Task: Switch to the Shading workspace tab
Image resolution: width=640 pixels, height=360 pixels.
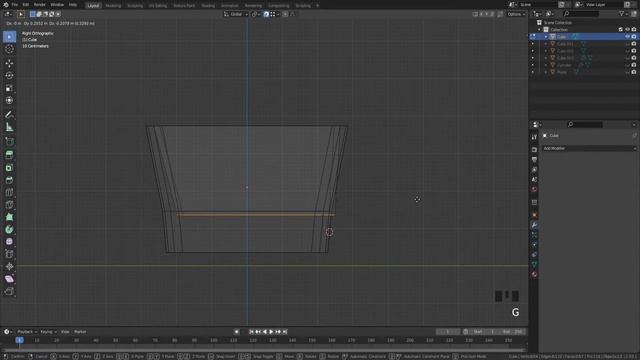Action: click(208, 6)
